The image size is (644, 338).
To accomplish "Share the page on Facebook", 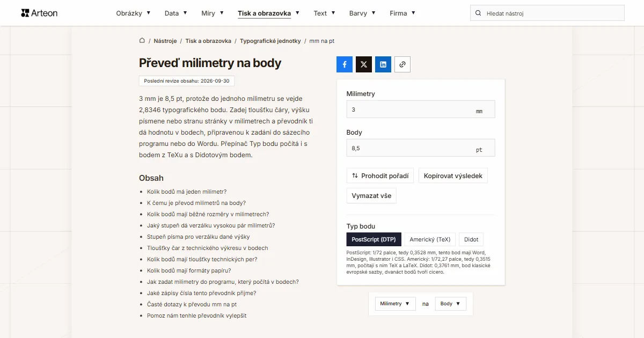I will (x=345, y=64).
